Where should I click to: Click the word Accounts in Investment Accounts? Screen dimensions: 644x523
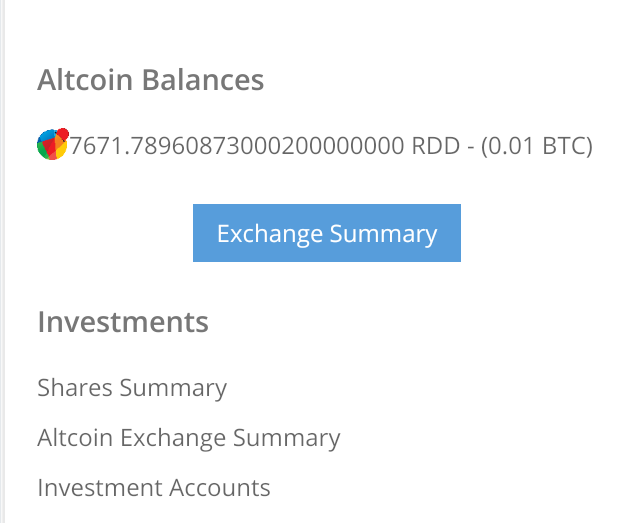pos(220,488)
